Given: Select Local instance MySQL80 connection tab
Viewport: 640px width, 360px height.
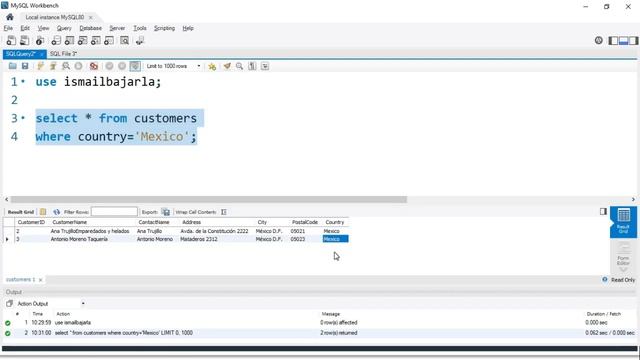Looking at the screenshot, I should (55, 17).
